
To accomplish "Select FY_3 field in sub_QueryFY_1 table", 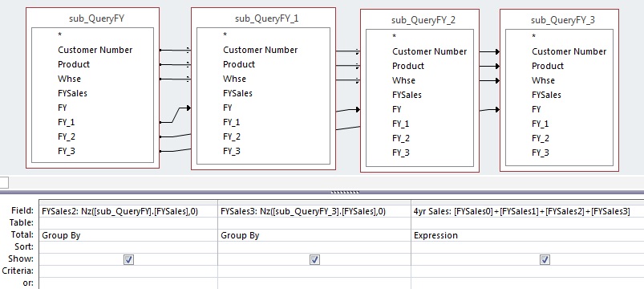I will click(231, 151).
